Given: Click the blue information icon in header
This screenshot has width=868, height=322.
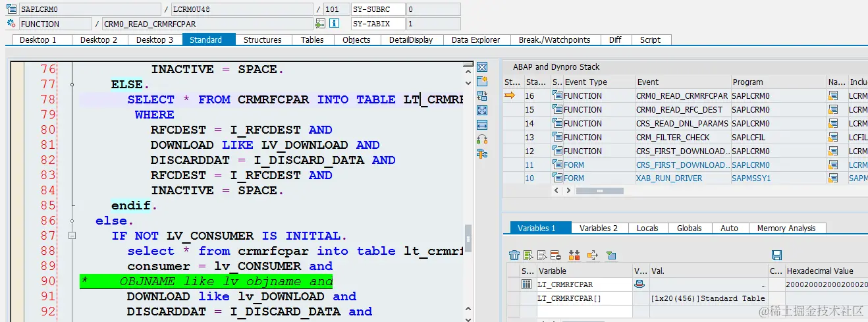Looking at the screenshot, I should point(334,24).
